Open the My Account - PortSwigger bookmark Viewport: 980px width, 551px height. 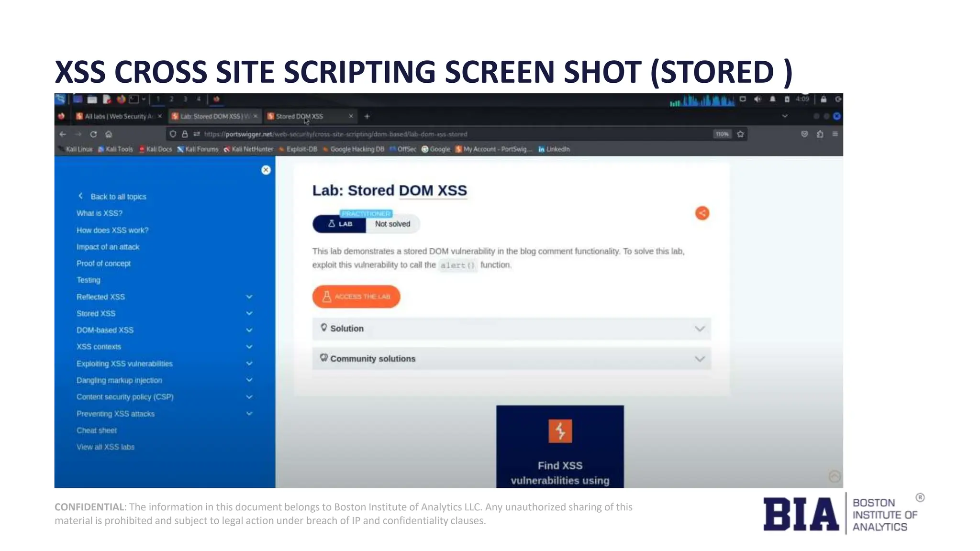[493, 149]
